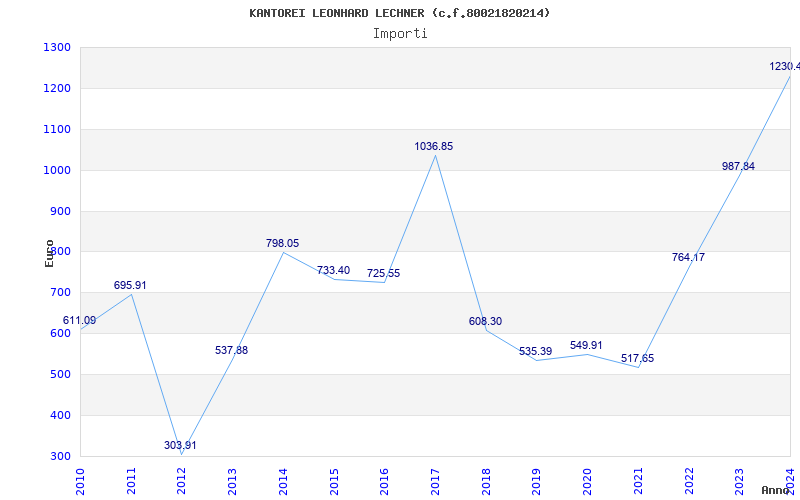Viewport: 800px width, 500px height.
Task: Click the 733.40 value label
Action: click(333, 270)
